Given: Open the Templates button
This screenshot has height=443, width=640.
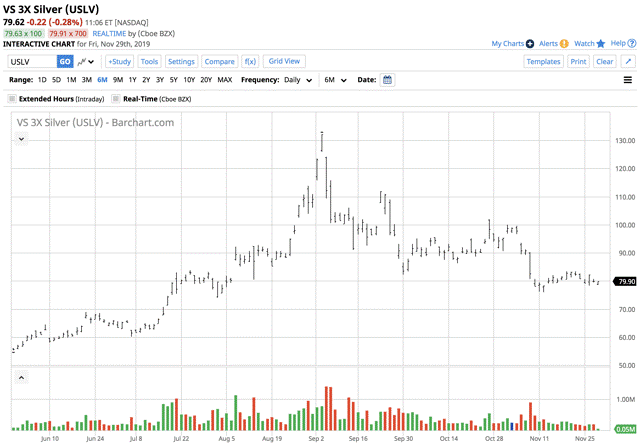Looking at the screenshot, I should 543,62.
